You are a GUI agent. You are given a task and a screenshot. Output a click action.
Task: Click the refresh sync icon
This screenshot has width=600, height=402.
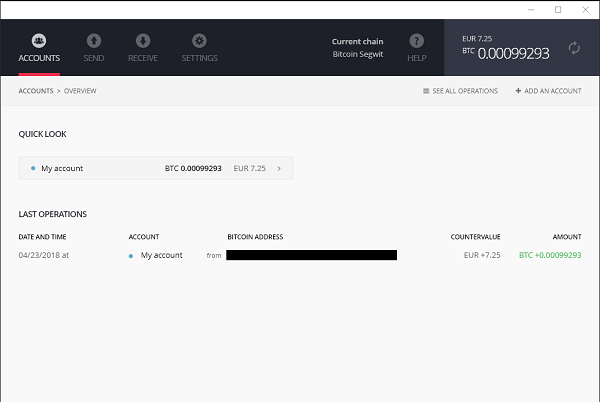[574, 48]
